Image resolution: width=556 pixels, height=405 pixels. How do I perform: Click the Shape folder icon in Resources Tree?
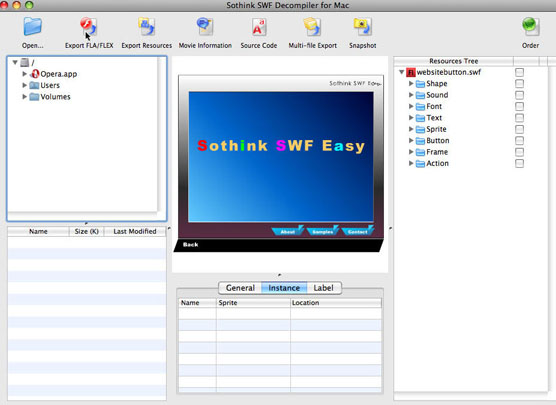(420, 84)
